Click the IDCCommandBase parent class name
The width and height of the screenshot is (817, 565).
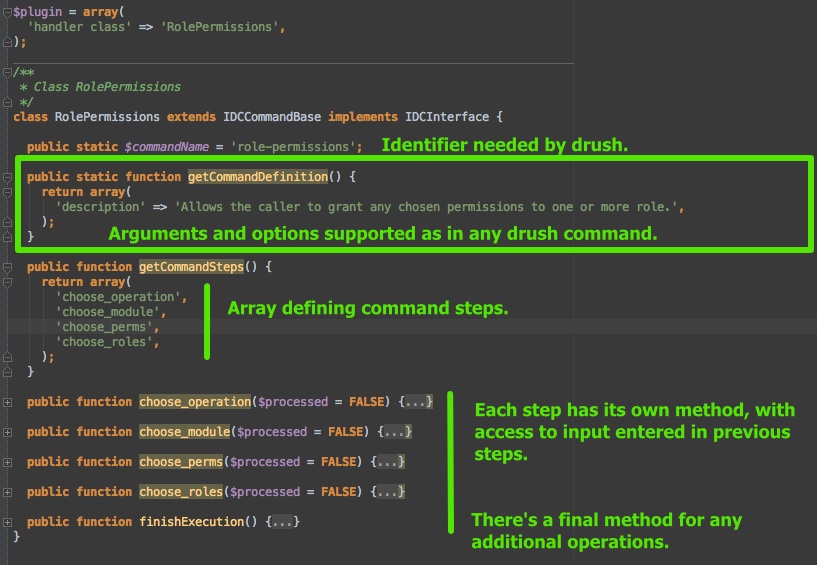(272, 117)
